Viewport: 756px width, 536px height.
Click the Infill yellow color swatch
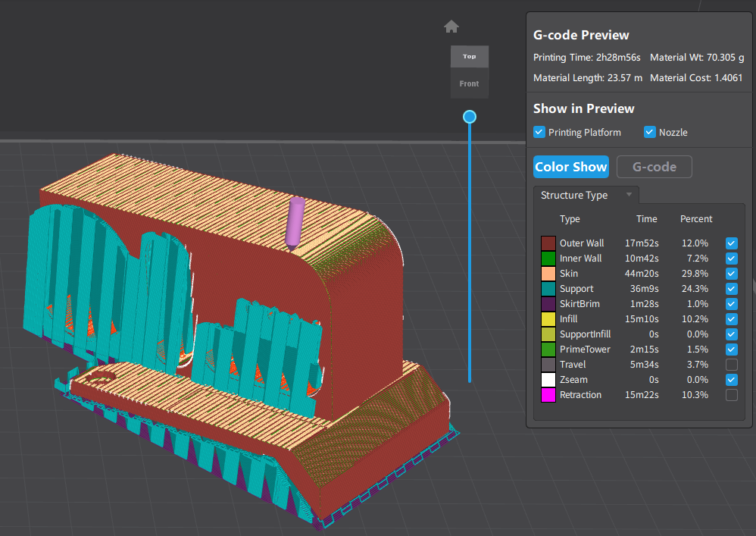548,319
